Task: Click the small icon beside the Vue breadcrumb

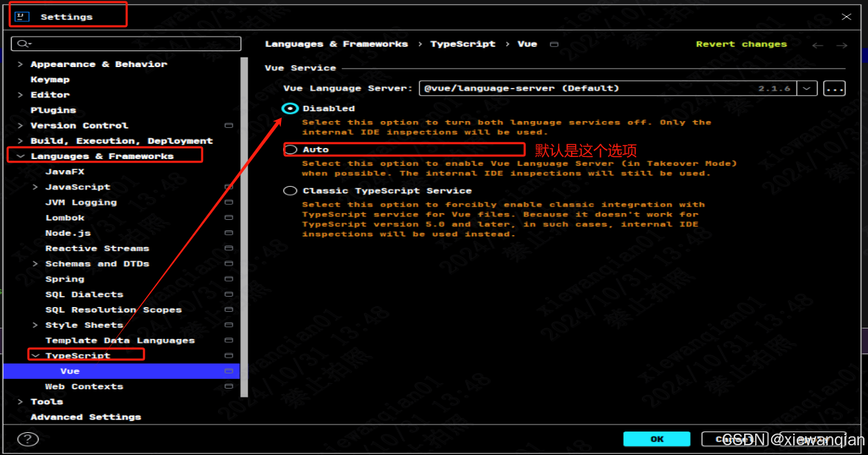Action: 553,44
